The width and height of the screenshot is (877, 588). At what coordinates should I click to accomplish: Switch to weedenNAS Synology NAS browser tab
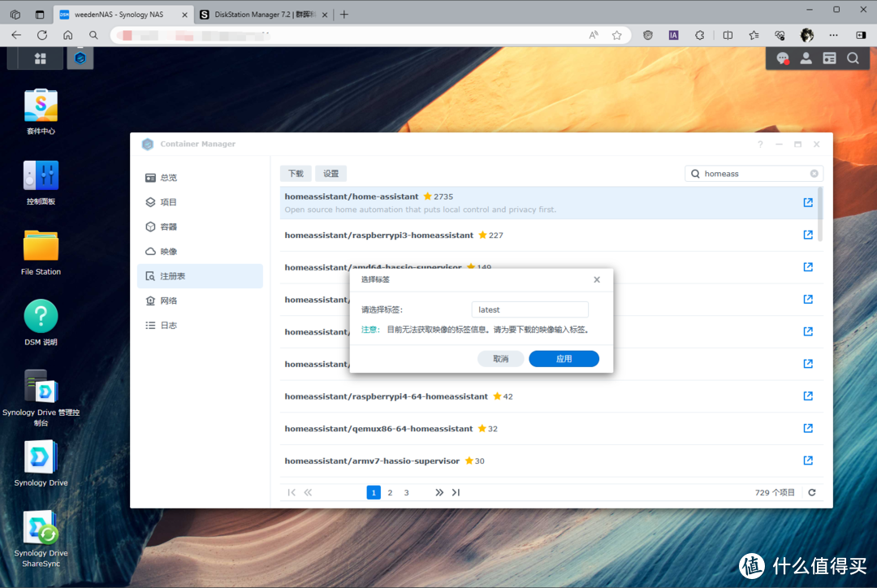[x=123, y=15]
